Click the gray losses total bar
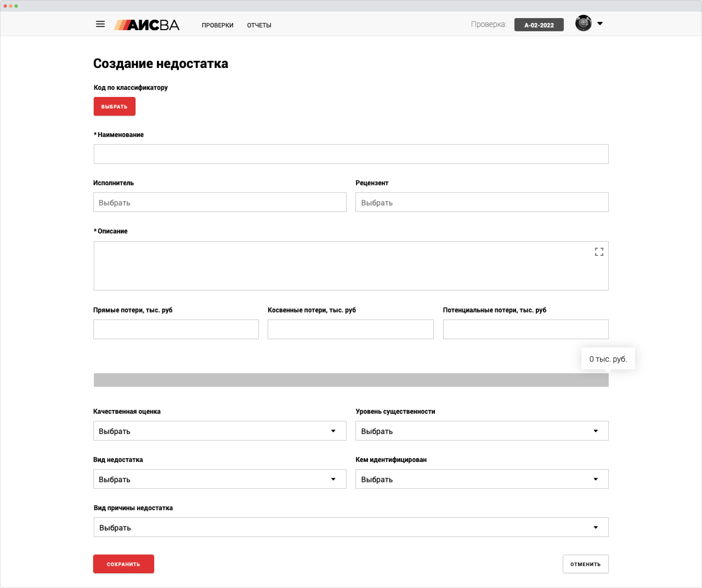Viewport: 702px width, 588px height. click(x=351, y=380)
